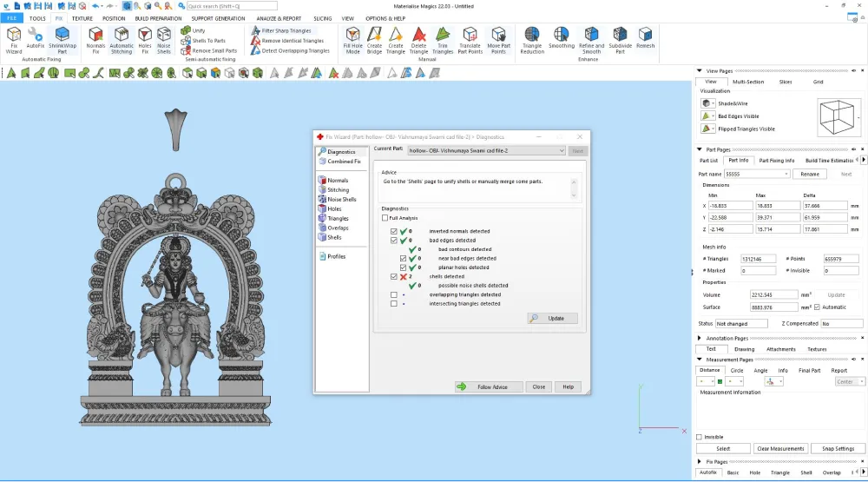The width and height of the screenshot is (868, 482).
Task: Click the Update diagnostics button
Action: click(x=552, y=319)
